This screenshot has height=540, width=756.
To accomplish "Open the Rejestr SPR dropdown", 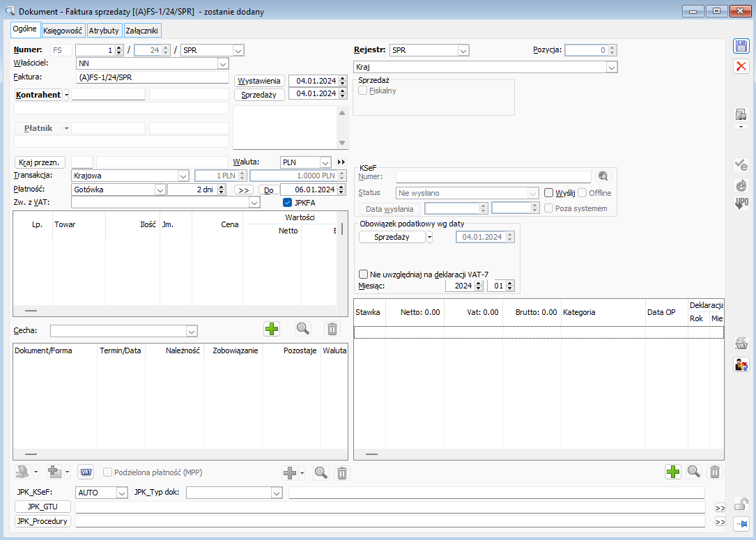I will pos(463,50).
